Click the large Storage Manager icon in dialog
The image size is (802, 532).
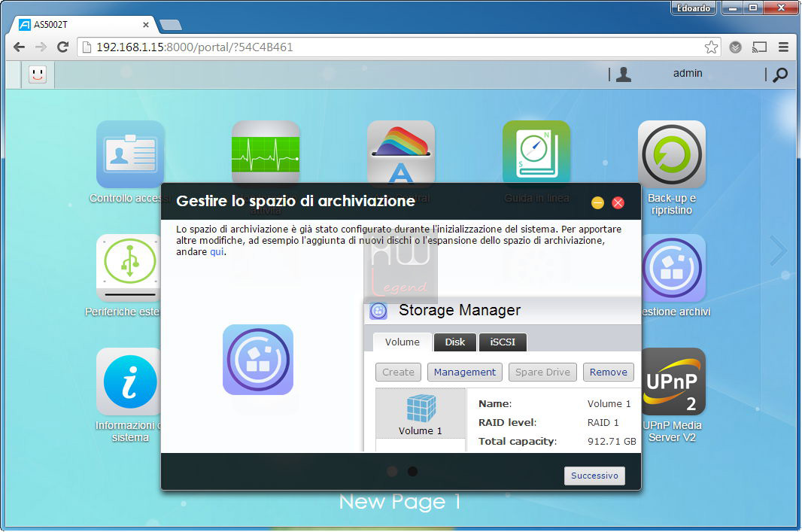click(x=258, y=360)
